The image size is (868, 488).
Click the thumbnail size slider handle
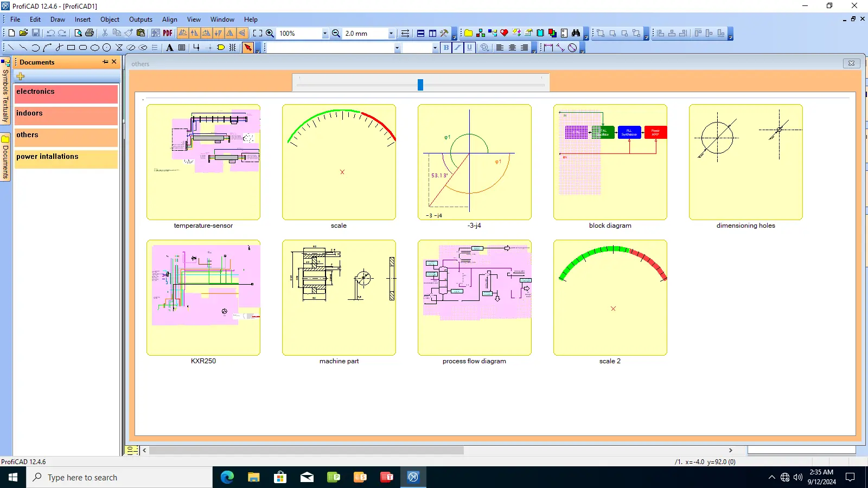tap(420, 85)
